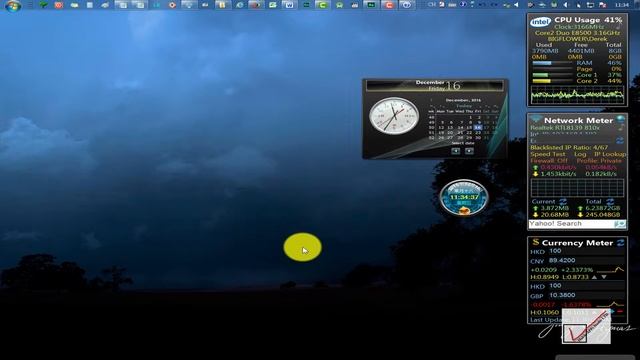Refresh the external IP in Network Meter

coord(620,140)
